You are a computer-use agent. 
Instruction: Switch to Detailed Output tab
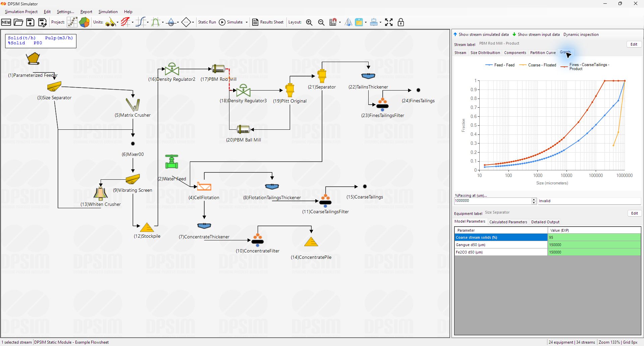pos(545,222)
